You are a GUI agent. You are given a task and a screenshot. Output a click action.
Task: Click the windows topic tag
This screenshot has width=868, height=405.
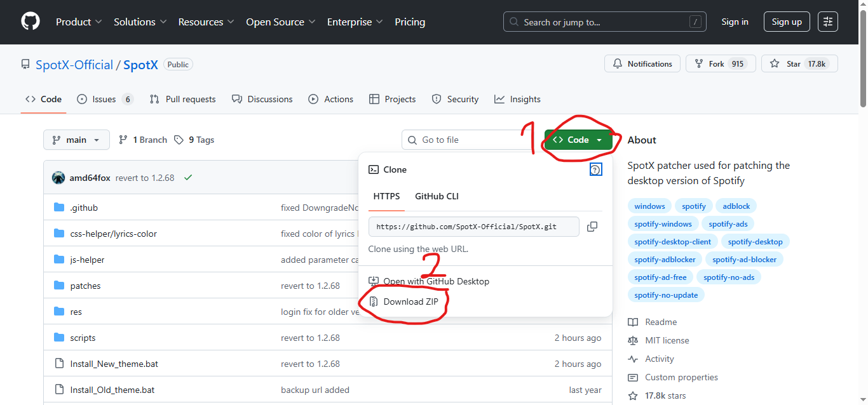click(649, 206)
